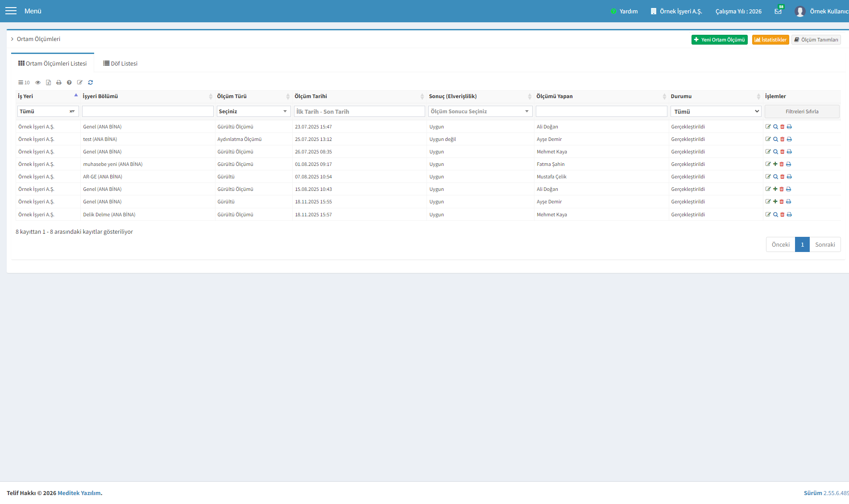This screenshot has height=504, width=849.
Task: View details of the test (ANA BİNA) row
Action: pyautogui.click(x=775, y=139)
